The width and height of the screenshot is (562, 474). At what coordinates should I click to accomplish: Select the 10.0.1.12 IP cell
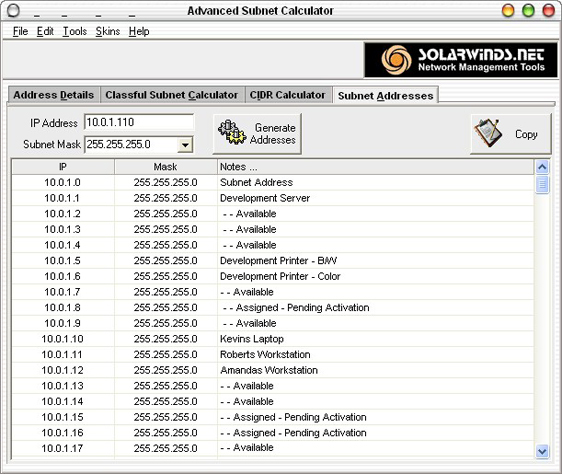(x=63, y=370)
